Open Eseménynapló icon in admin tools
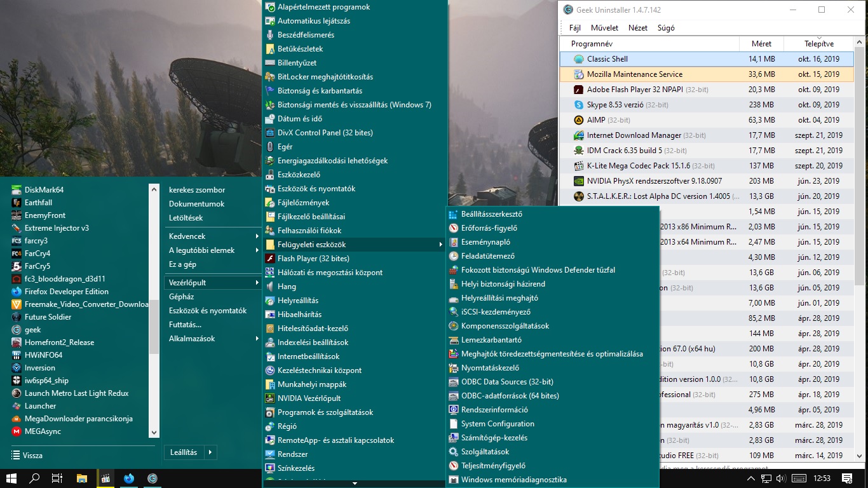 pyautogui.click(x=453, y=242)
